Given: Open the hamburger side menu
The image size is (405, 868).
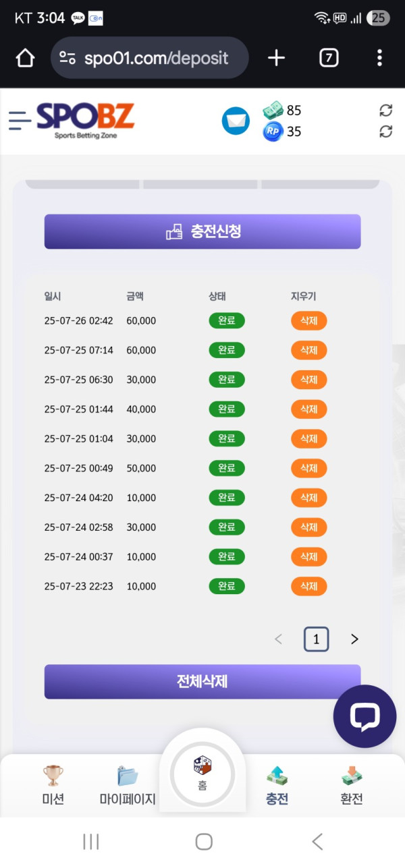Looking at the screenshot, I should coord(20,120).
